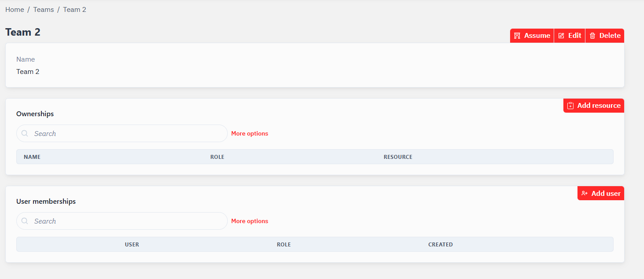Open Teams in the breadcrumb
Screen dimensions: 644x279
[x=43, y=10]
